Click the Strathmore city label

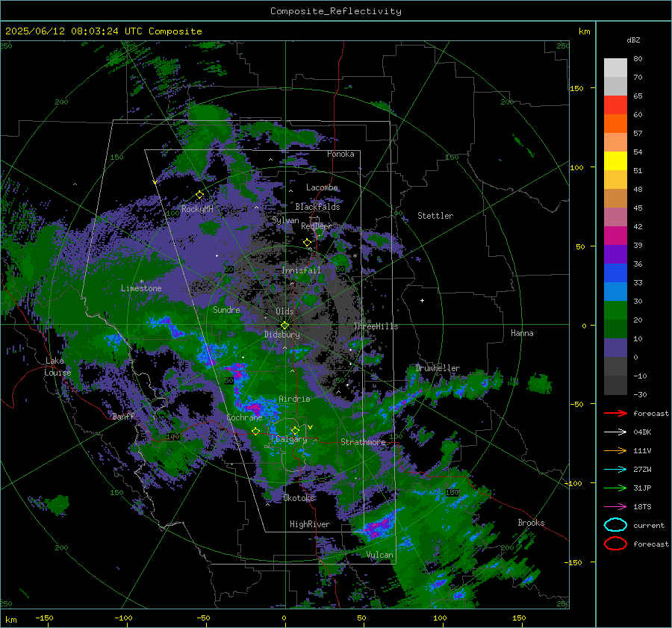click(363, 442)
